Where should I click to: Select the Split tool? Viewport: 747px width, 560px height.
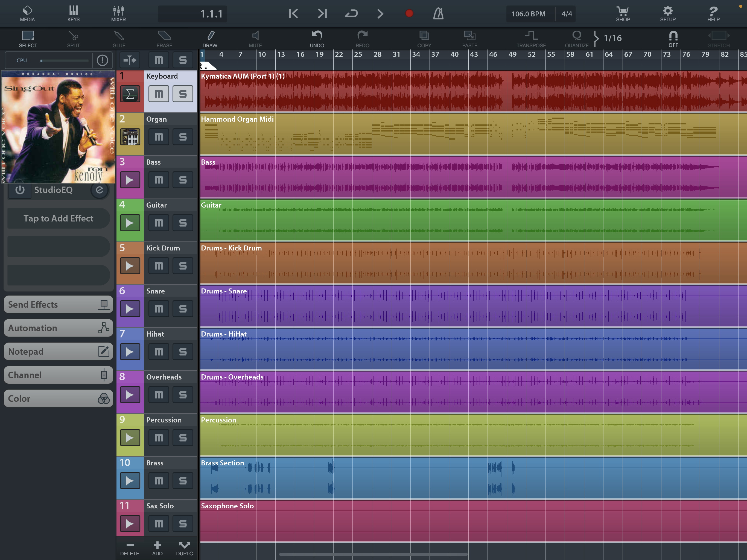point(73,38)
